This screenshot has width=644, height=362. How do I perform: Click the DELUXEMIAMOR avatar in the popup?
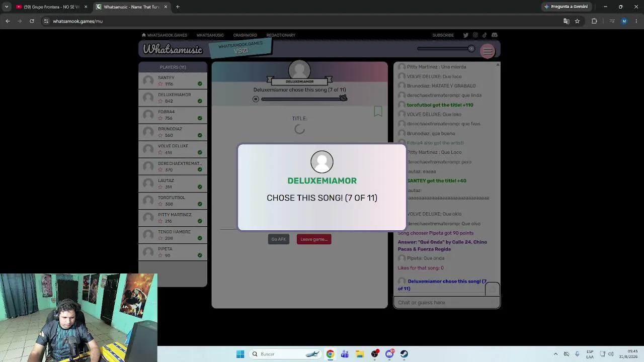click(322, 162)
